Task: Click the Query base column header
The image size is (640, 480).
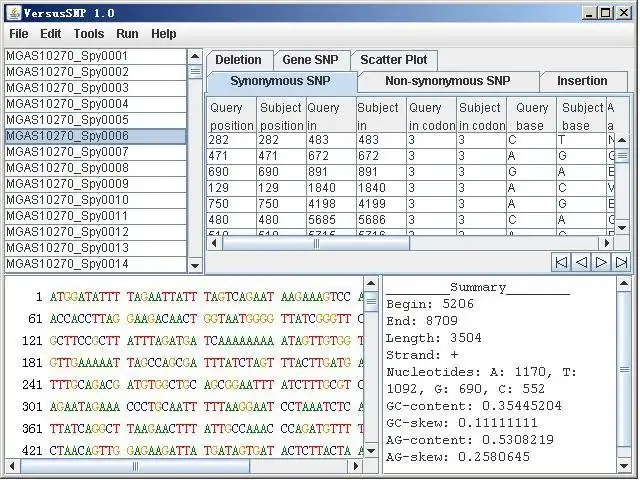Action: [x=531, y=116]
